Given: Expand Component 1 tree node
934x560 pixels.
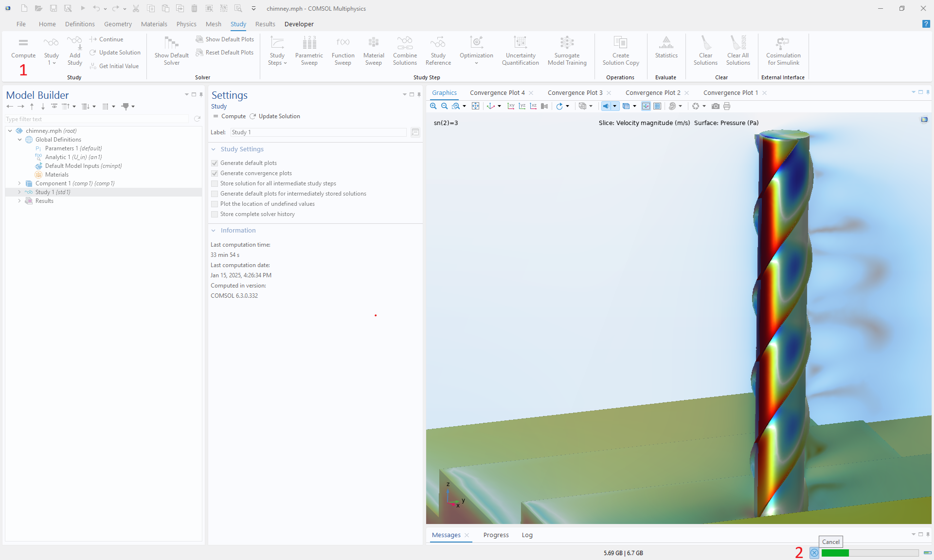Looking at the screenshot, I should (19, 183).
